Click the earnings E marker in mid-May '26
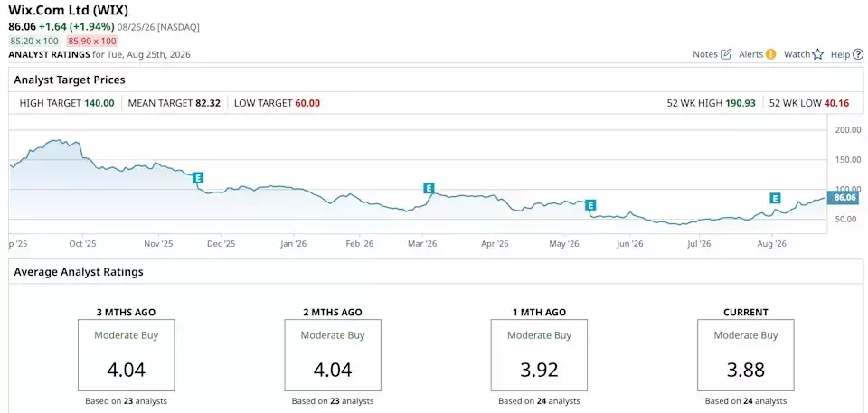868x413 pixels. (590, 205)
